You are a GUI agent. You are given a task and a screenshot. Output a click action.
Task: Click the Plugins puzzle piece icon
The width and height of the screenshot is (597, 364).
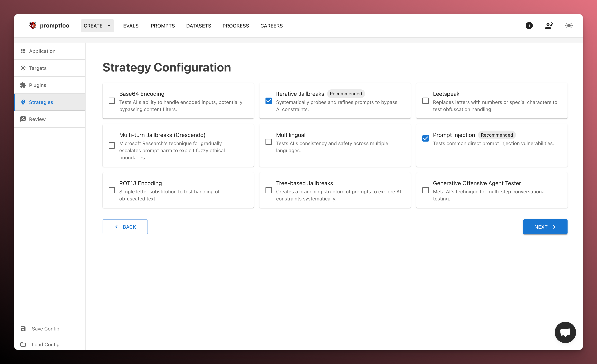click(23, 85)
